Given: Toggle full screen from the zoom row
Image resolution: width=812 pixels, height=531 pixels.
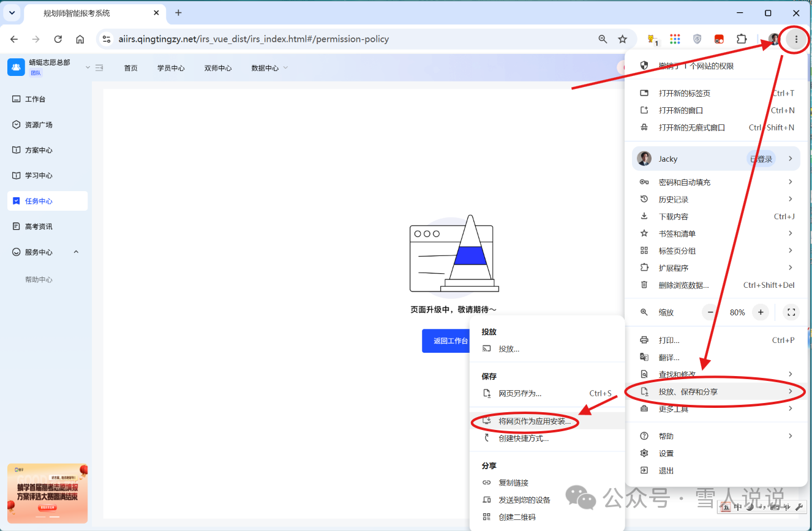Looking at the screenshot, I should click(x=791, y=312).
